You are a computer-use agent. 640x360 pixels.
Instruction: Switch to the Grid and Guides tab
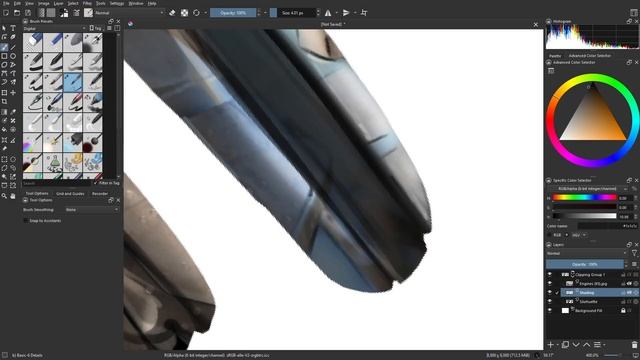70,193
